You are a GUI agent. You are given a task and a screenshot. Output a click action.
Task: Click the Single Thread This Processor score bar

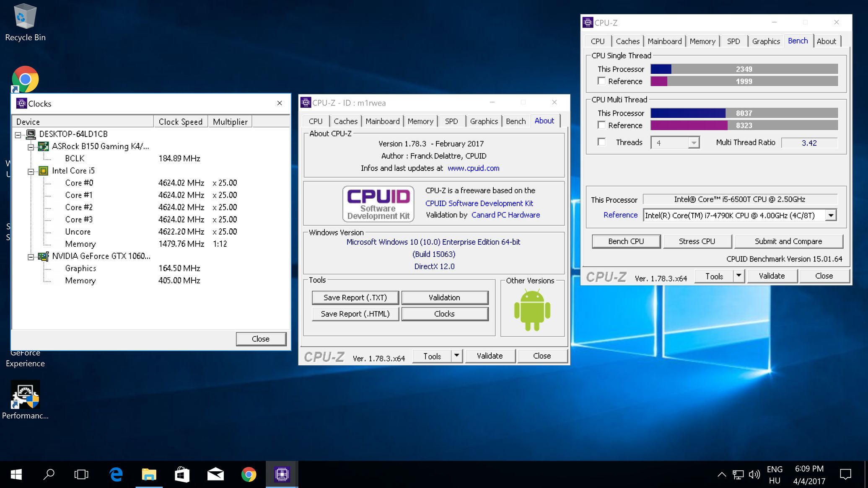click(x=744, y=69)
